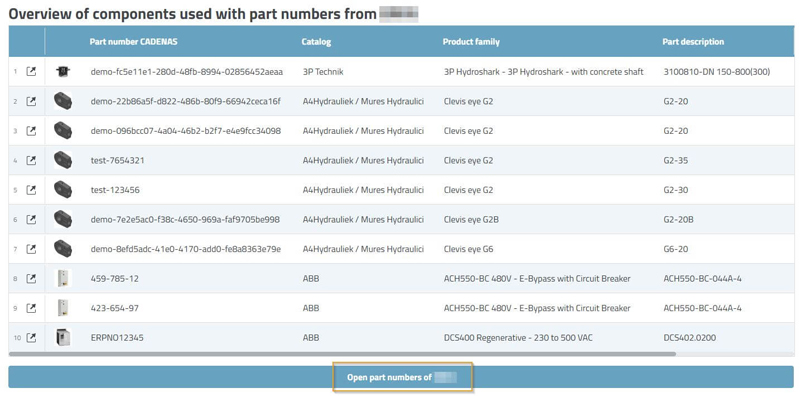Open external link icon for row 6
Image resolution: width=800 pixels, height=396 pixels.
point(31,219)
